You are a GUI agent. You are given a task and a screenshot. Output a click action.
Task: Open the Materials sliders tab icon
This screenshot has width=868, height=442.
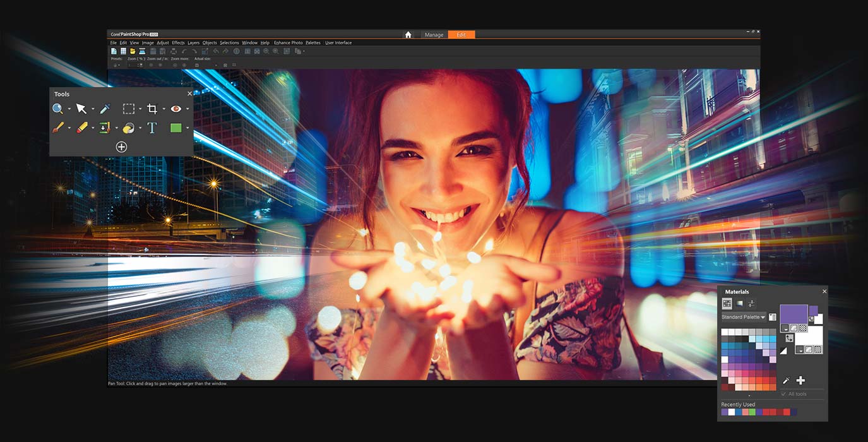(x=752, y=304)
